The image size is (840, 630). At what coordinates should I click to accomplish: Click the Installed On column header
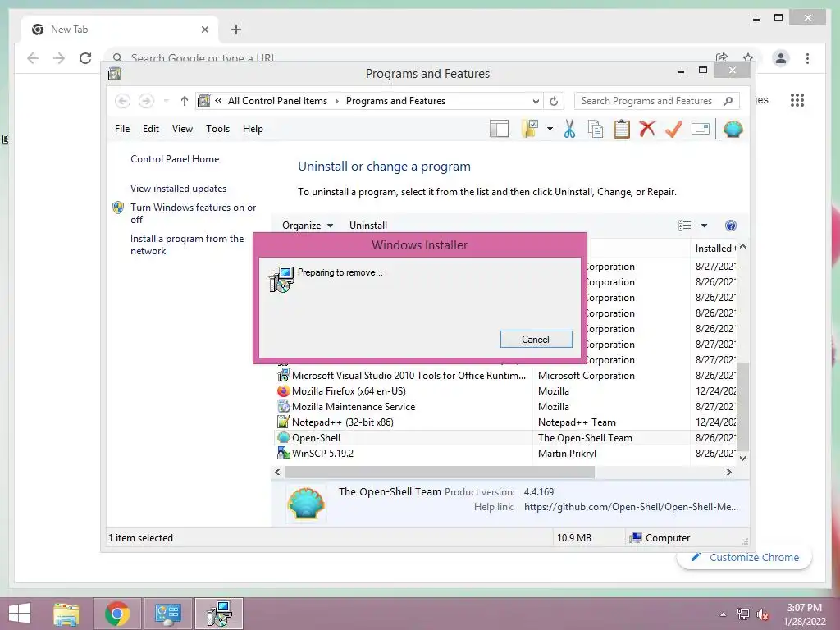click(714, 249)
